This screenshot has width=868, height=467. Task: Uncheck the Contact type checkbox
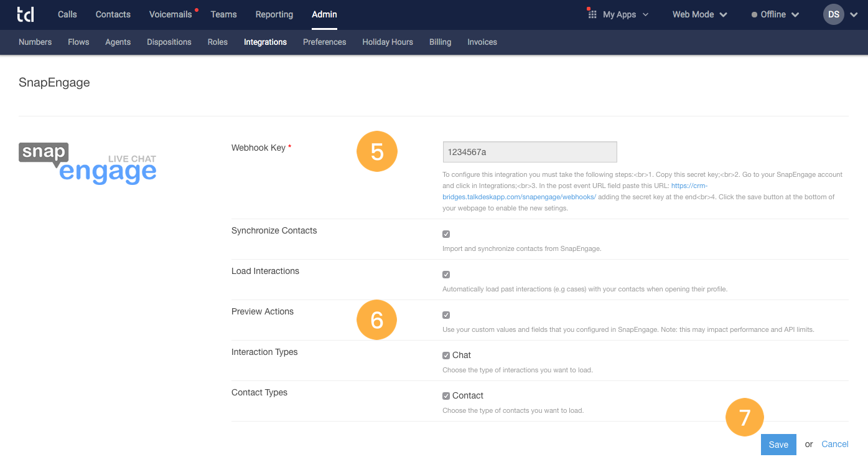coord(446,396)
